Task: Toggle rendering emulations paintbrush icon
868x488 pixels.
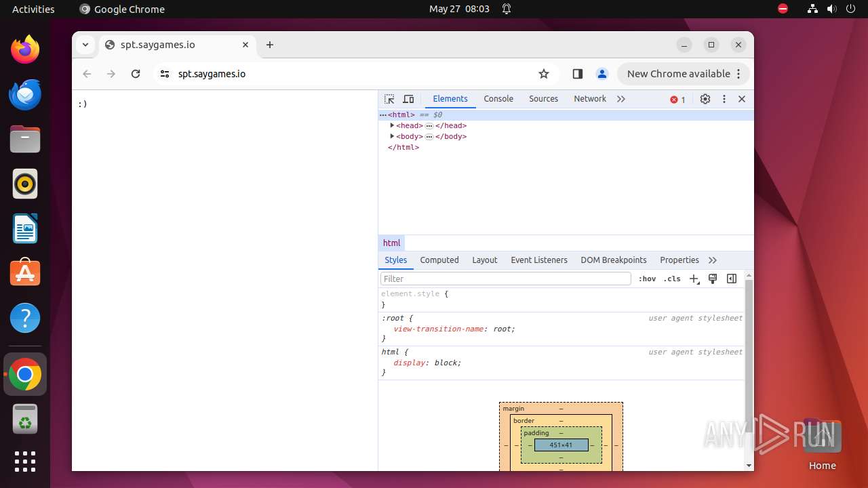Action: [713, 279]
